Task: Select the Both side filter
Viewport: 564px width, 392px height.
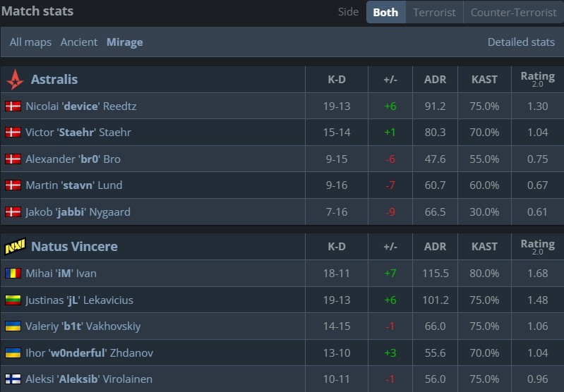Action: (x=385, y=12)
